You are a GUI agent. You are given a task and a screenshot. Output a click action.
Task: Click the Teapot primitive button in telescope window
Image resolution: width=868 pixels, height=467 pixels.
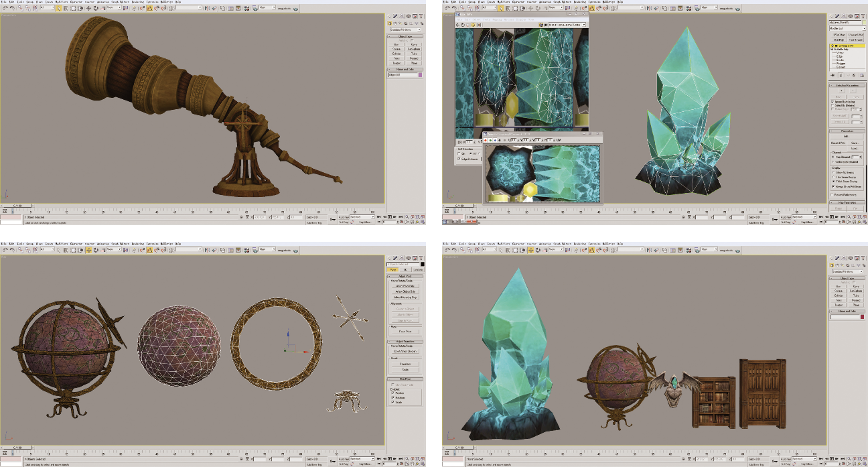(x=396, y=63)
